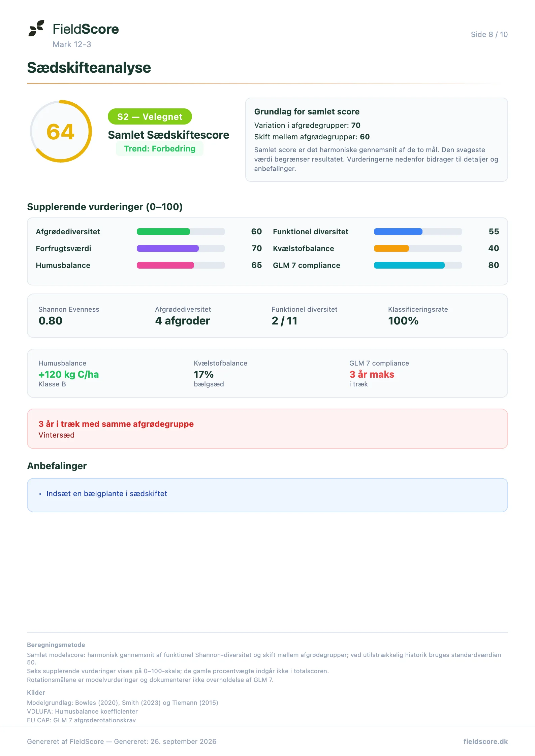The width and height of the screenshot is (535, 756).
Task: Click the FieldScore leaf logo icon
Action: pyautogui.click(x=36, y=28)
